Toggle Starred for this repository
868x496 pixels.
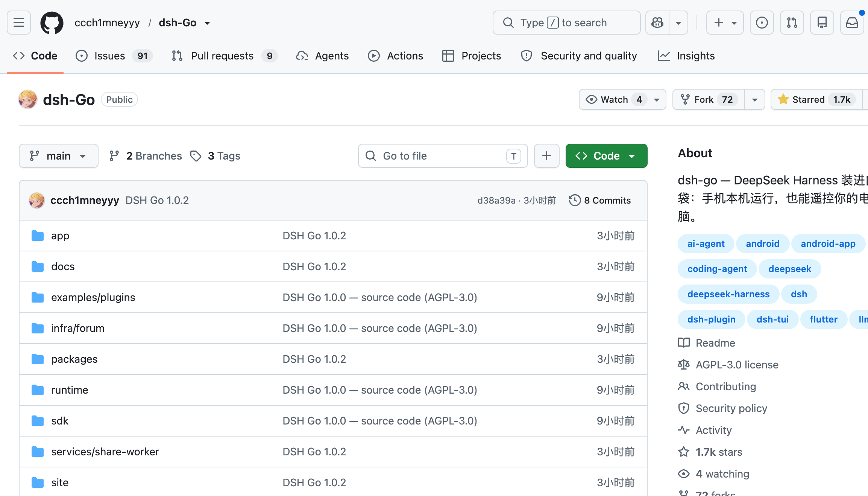click(816, 99)
